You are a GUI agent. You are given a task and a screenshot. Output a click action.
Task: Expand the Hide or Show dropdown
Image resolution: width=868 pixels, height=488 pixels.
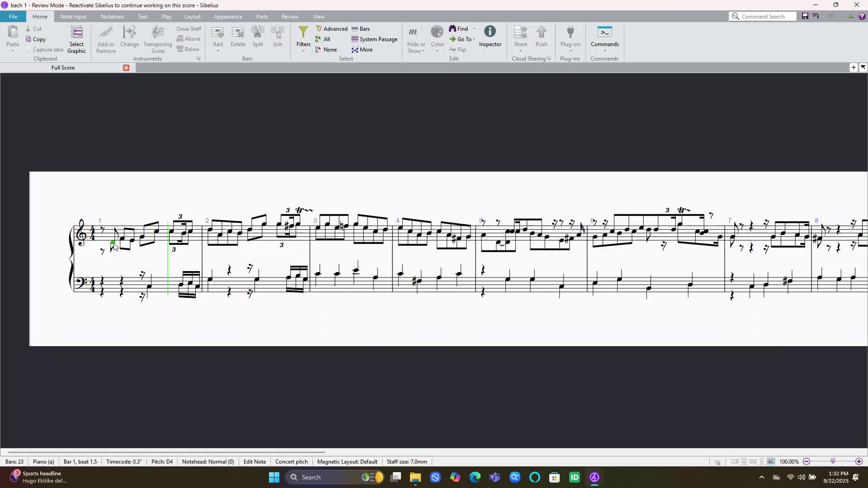(x=423, y=51)
